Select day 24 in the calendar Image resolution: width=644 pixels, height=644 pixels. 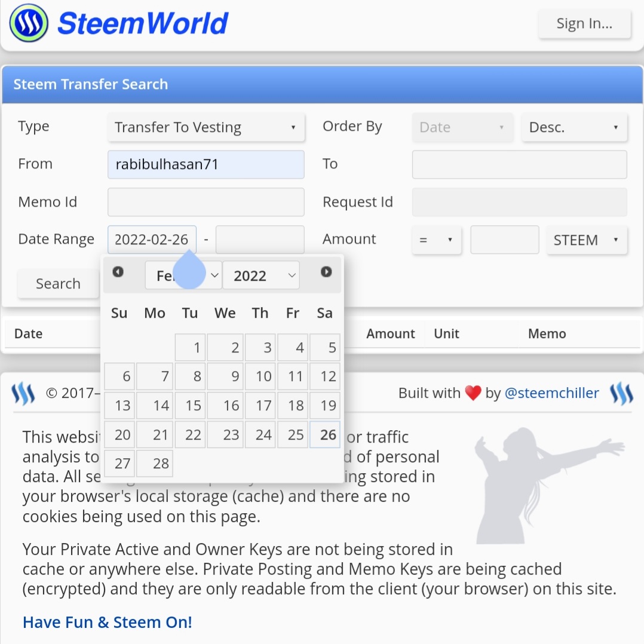(260, 434)
